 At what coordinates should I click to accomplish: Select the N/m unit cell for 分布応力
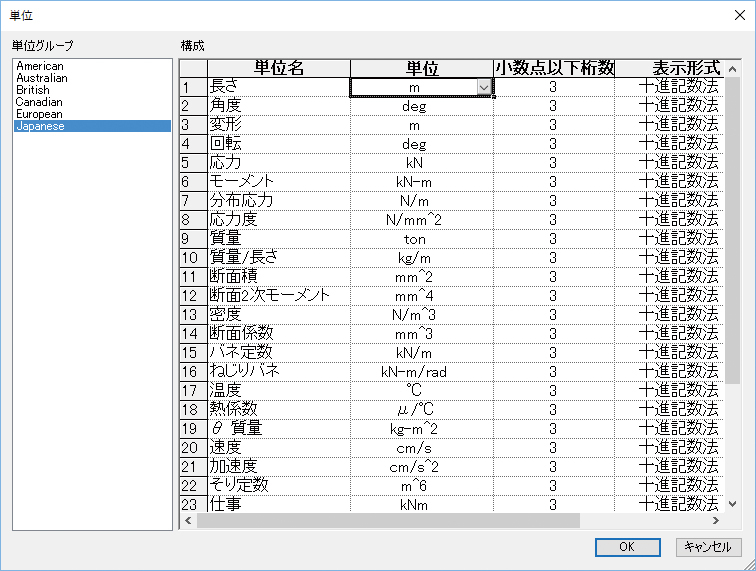[422, 201]
